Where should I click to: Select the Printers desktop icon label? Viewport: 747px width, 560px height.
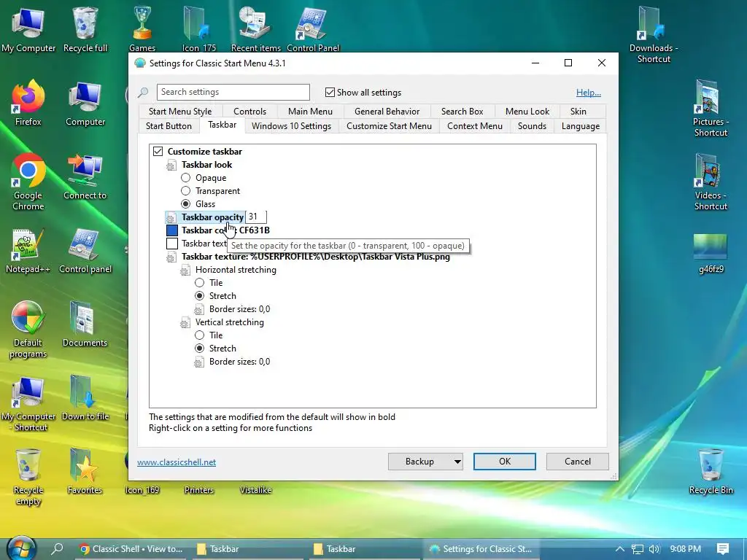tap(198, 490)
